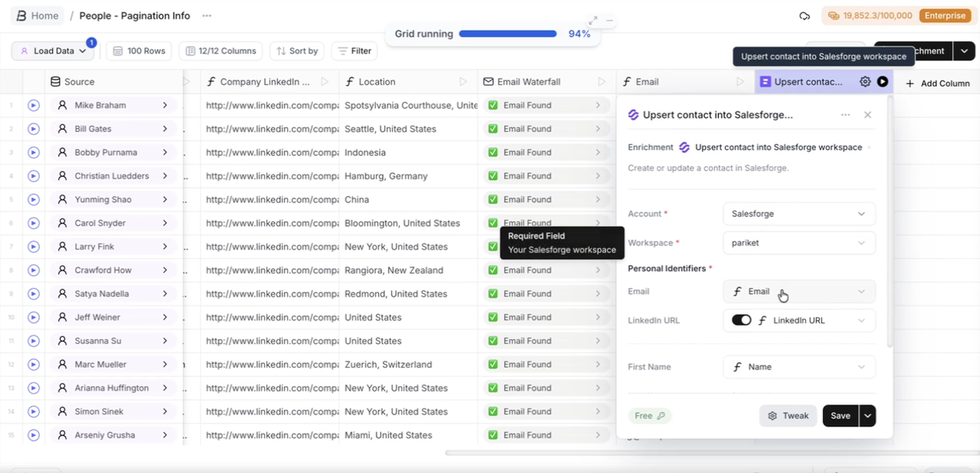This screenshot has width=980, height=473.
Task: Open the more options dots beside page title
Action: tap(207, 16)
